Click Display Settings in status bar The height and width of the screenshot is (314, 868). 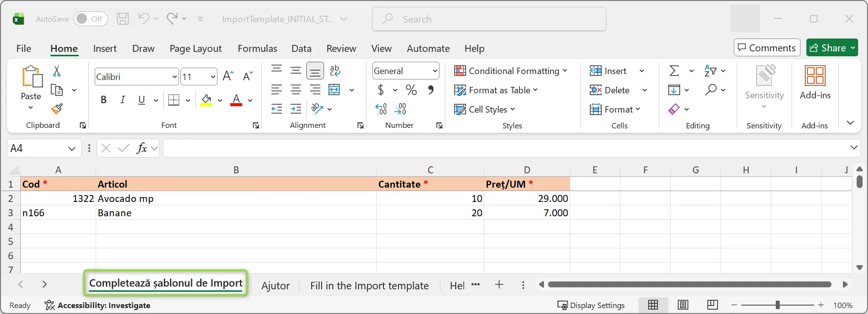coord(591,305)
